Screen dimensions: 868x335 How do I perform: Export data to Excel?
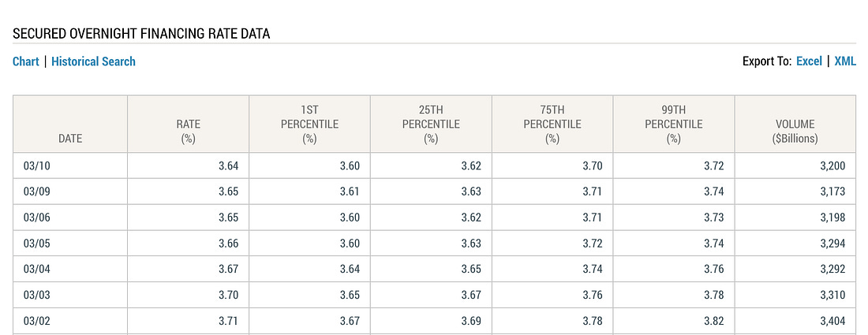(809, 61)
